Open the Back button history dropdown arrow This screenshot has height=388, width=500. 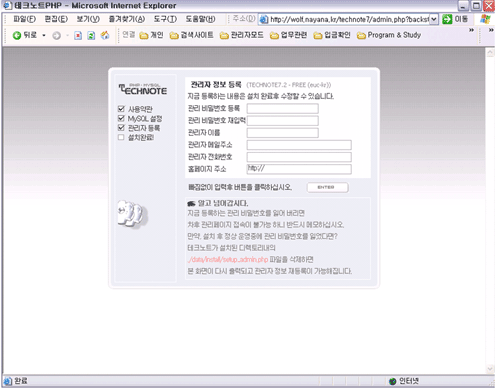pyautogui.click(x=44, y=35)
